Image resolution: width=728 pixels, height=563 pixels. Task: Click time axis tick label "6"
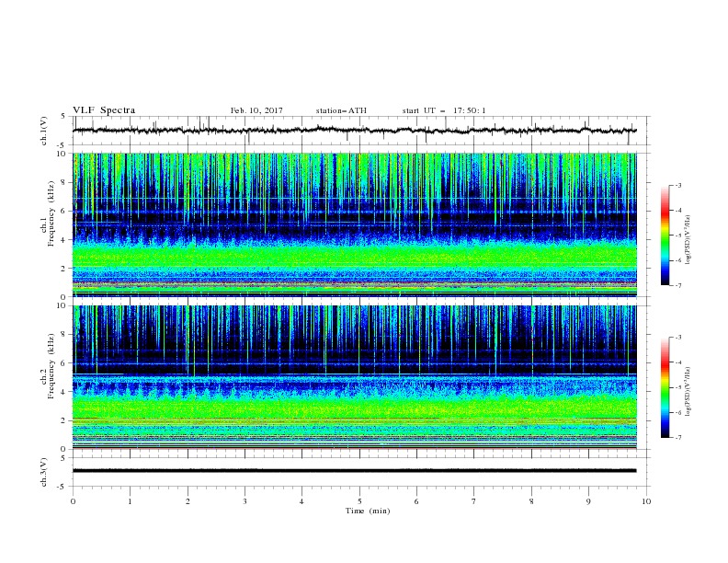click(x=416, y=501)
